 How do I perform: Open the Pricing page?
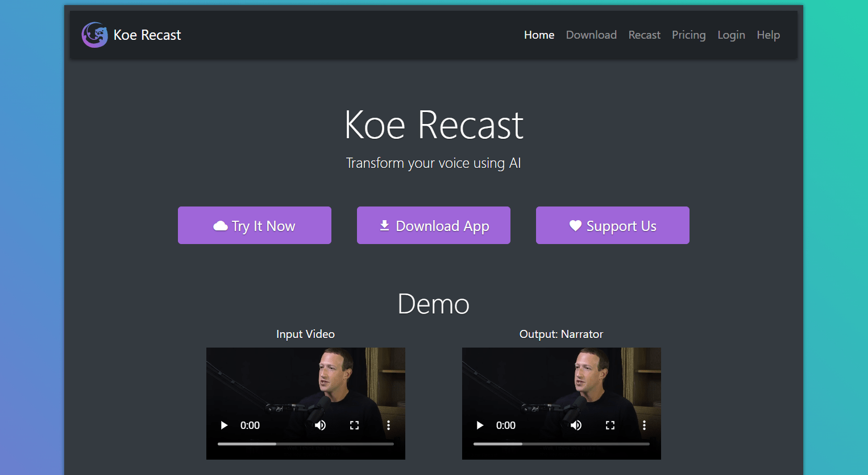[x=689, y=35]
